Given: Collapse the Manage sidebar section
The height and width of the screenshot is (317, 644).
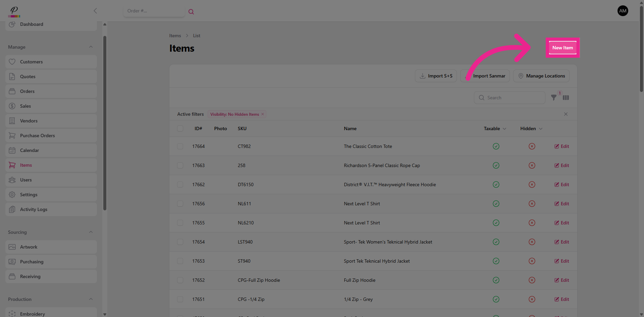Looking at the screenshot, I should (91, 47).
